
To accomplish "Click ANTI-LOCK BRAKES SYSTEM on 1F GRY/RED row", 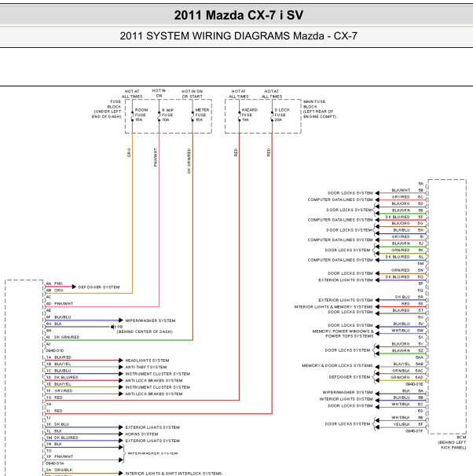I will tap(154, 394).
